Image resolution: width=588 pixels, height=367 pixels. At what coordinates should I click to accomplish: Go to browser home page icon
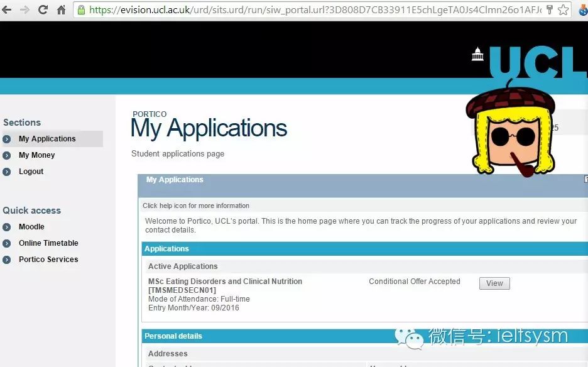point(61,10)
